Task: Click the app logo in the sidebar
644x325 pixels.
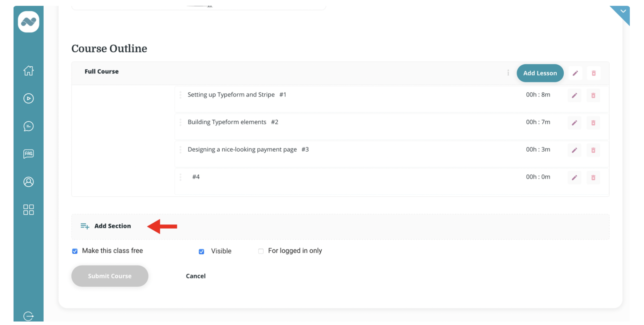Action: 29,22
